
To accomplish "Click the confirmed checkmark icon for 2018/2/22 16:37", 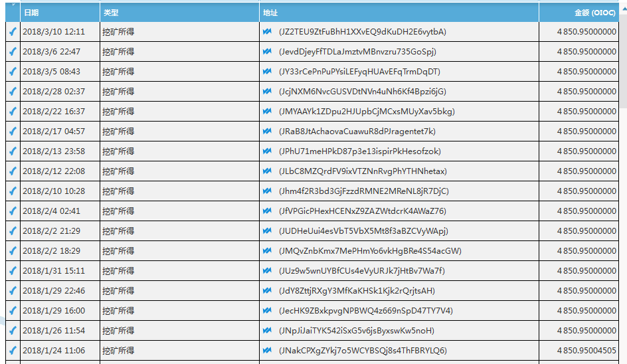I will 13,111.
